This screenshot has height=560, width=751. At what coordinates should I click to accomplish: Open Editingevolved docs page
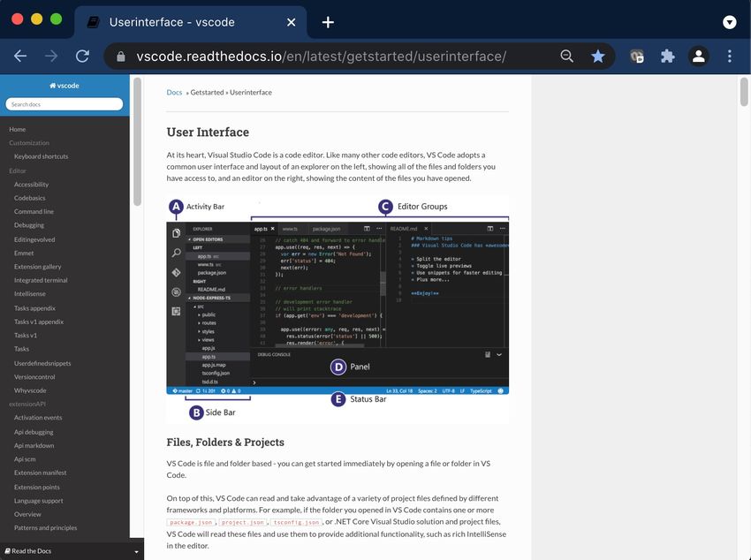point(34,239)
